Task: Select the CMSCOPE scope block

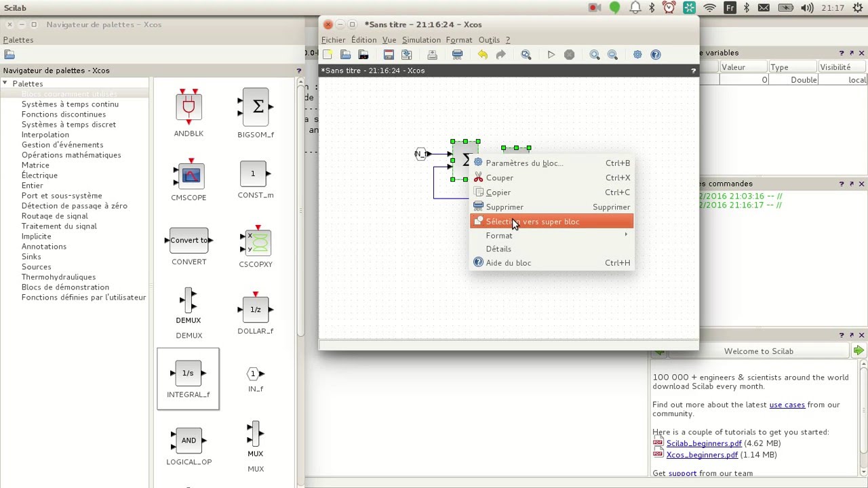Action: (x=189, y=180)
